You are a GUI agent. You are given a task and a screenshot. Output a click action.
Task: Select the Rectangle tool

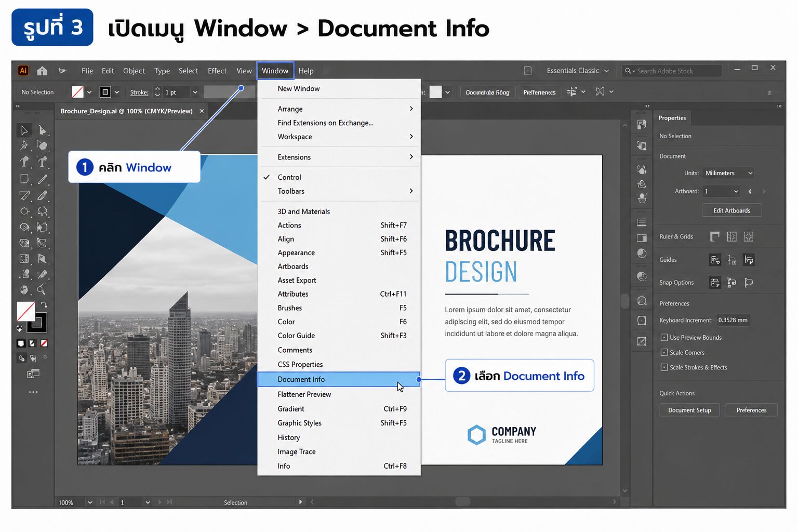[24, 179]
